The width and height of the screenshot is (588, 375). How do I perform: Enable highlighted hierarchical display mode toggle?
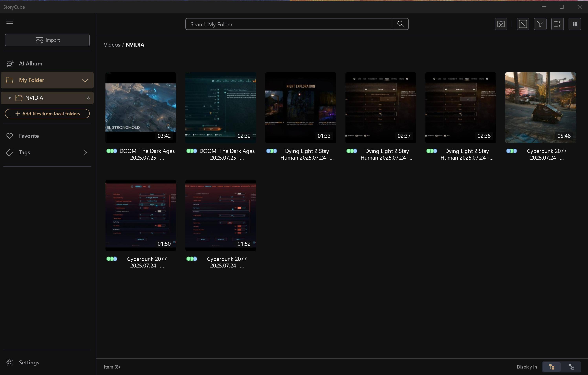[552, 367]
